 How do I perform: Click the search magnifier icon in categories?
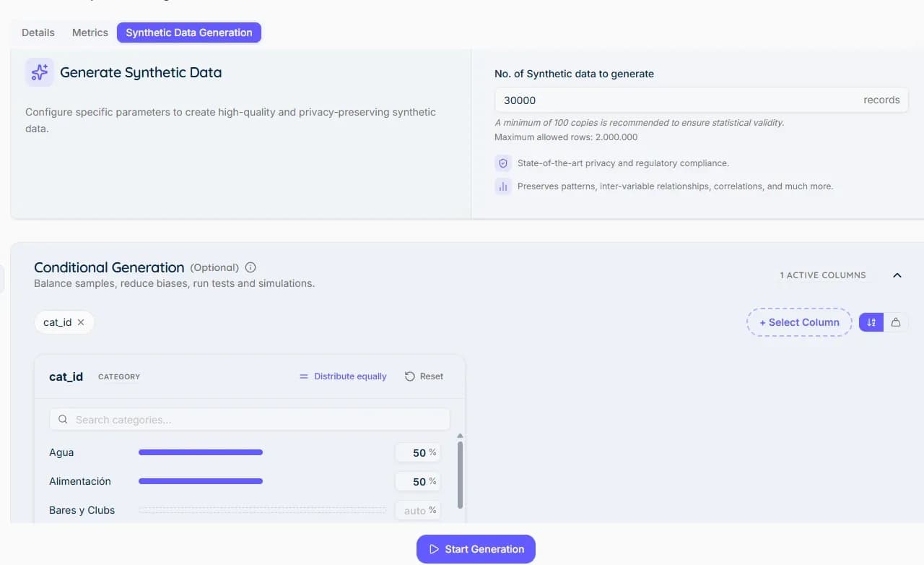(x=63, y=419)
